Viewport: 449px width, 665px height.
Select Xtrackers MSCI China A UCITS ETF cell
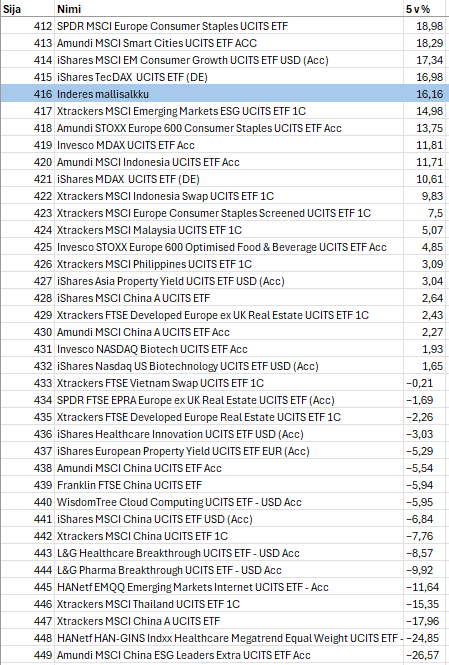pos(229,621)
